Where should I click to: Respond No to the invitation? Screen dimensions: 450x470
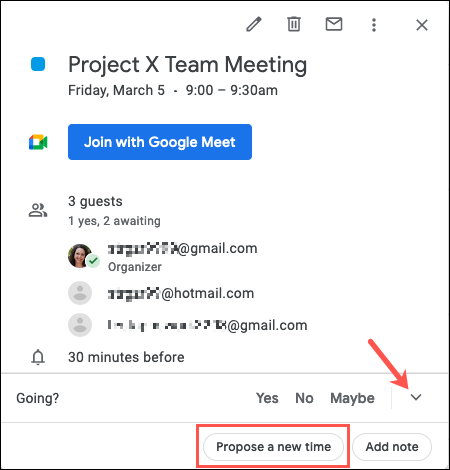(x=304, y=398)
